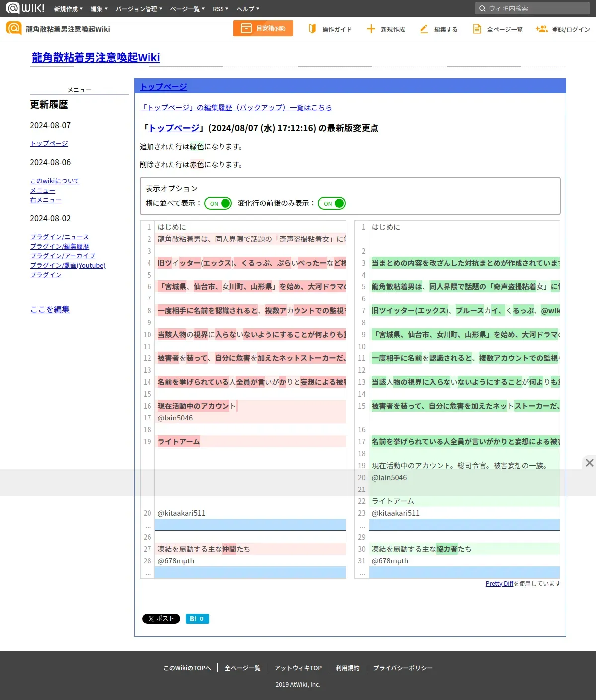Open the ヘルプ dropdown menu
This screenshot has height=700, width=596.
click(248, 9)
